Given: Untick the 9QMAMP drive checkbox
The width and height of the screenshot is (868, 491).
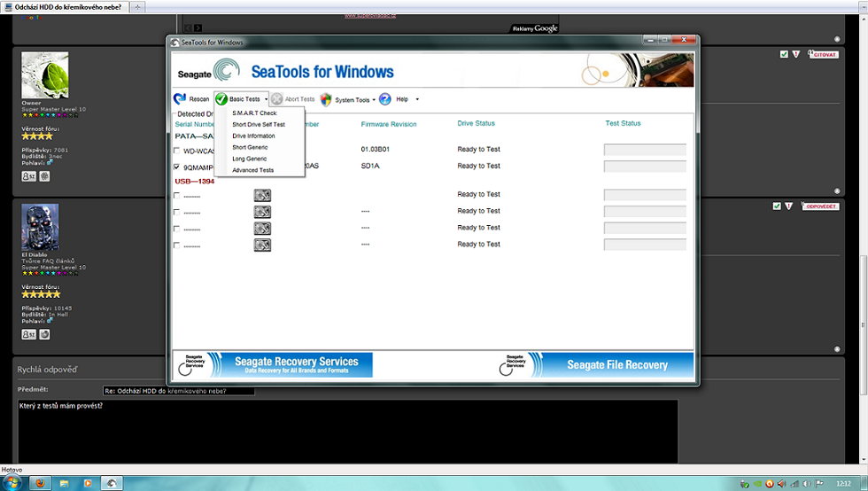Looking at the screenshot, I should (176, 167).
